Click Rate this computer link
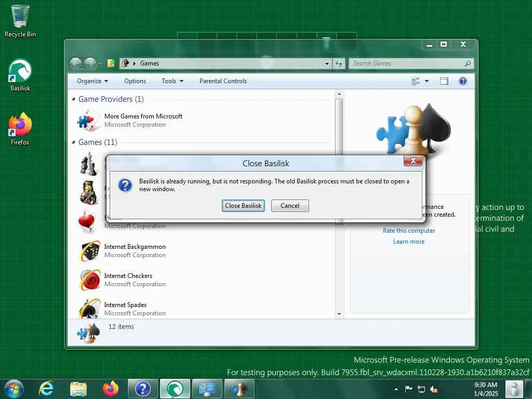 409,230
